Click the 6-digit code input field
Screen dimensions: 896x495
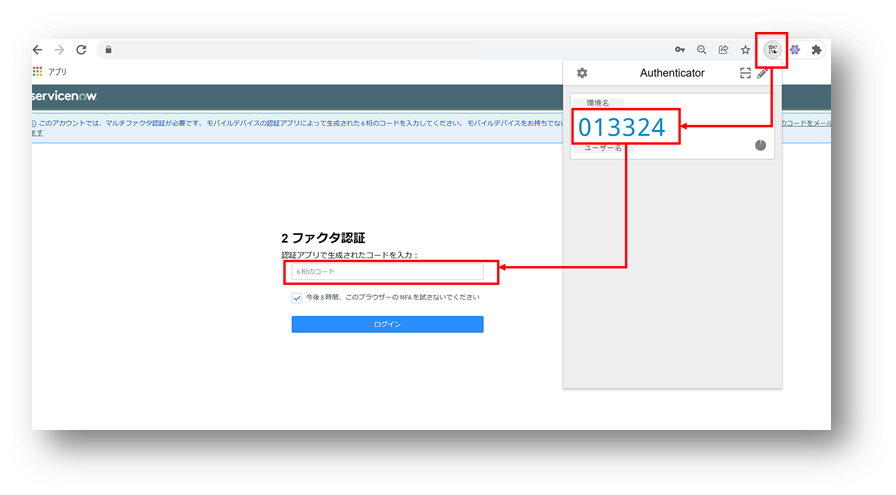[387, 272]
